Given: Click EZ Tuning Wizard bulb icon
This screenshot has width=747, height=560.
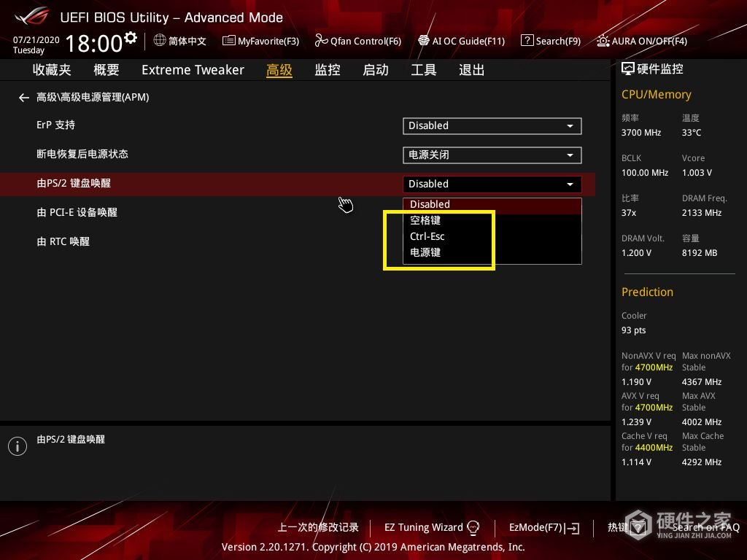Looking at the screenshot, I should pos(473,528).
